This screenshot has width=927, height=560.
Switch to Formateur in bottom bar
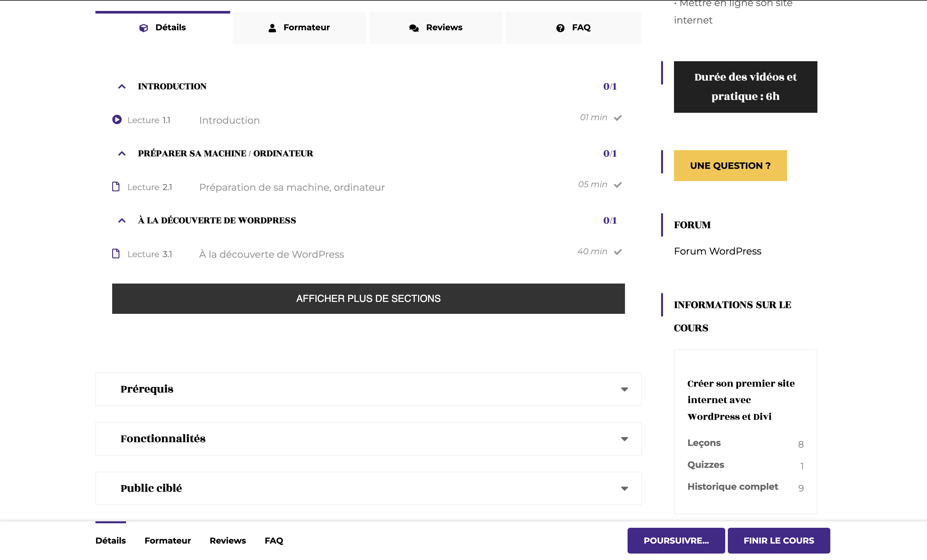[x=167, y=540]
